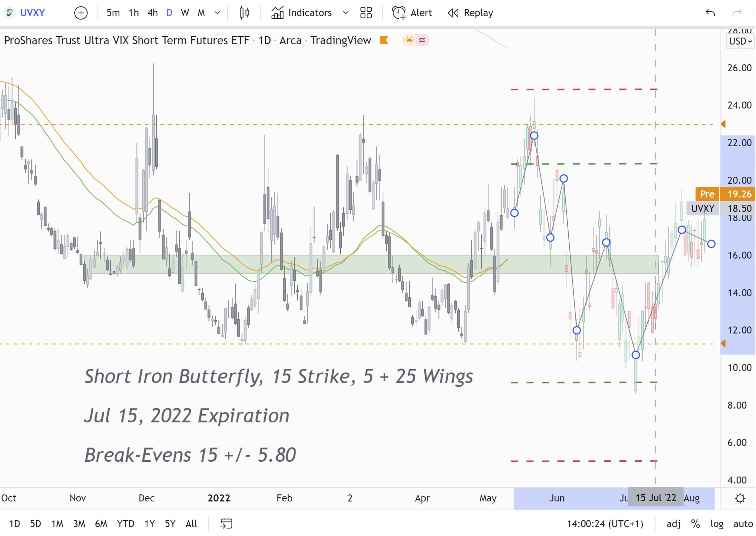Select the upper green dashed break-even line

584,164
